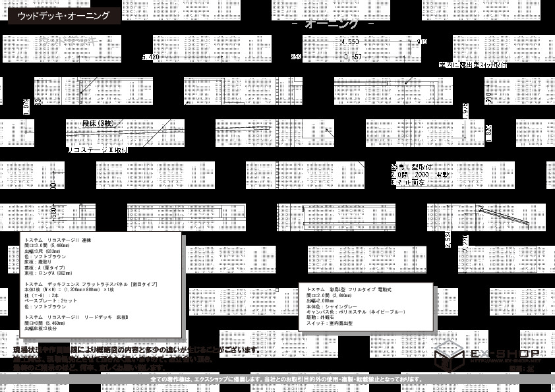Click the 現場状況や作図範囲により disclaimer line

point(137,350)
